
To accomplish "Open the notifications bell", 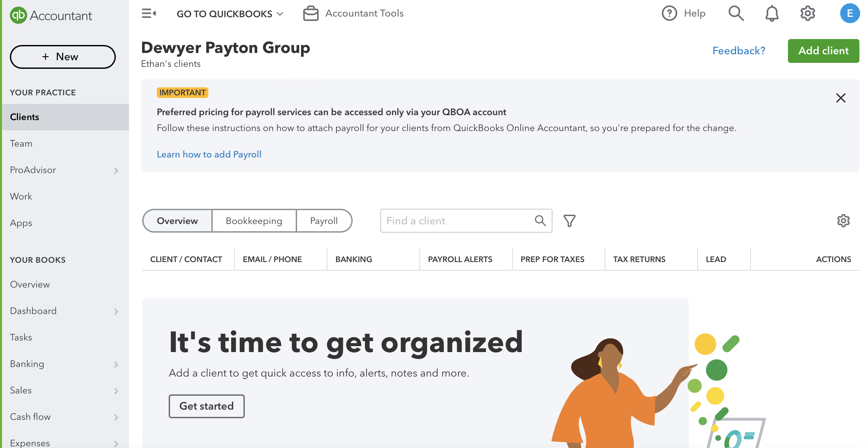I will point(772,14).
